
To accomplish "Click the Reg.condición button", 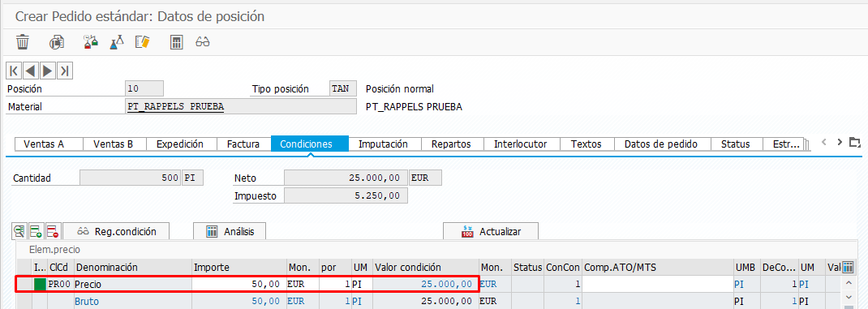I will click(x=116, y=231).
